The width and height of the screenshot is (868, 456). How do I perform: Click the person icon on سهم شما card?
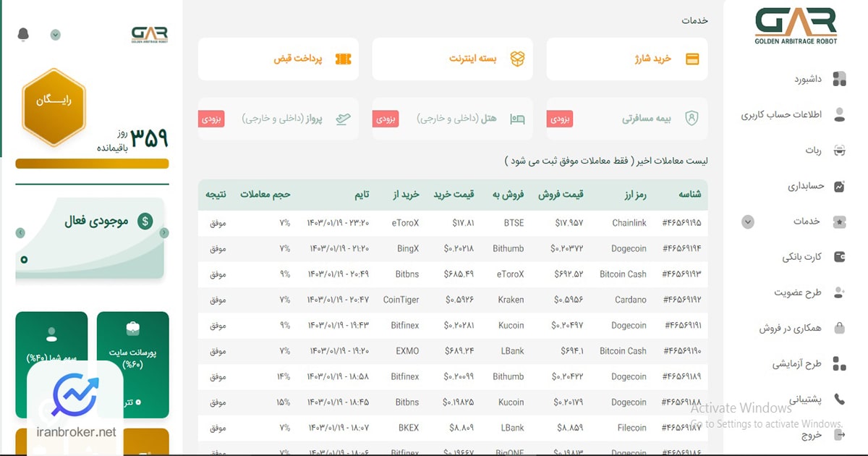pos(51,334)
